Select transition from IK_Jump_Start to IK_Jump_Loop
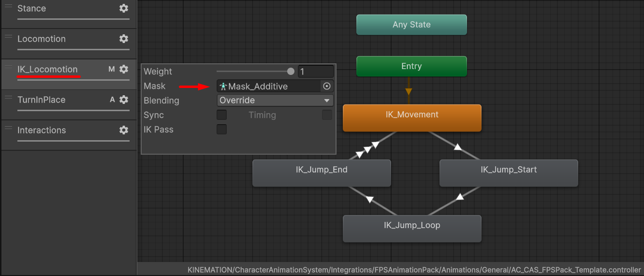This screenshot has height=276, width=644. click(460, 197)
